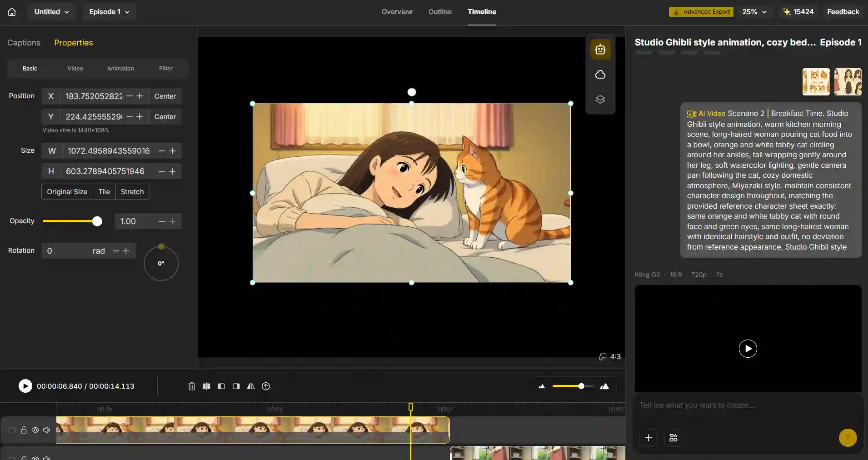Screen dimensions: 868x460
Task: Select the Timeline tab
Action: pos(482,12)
